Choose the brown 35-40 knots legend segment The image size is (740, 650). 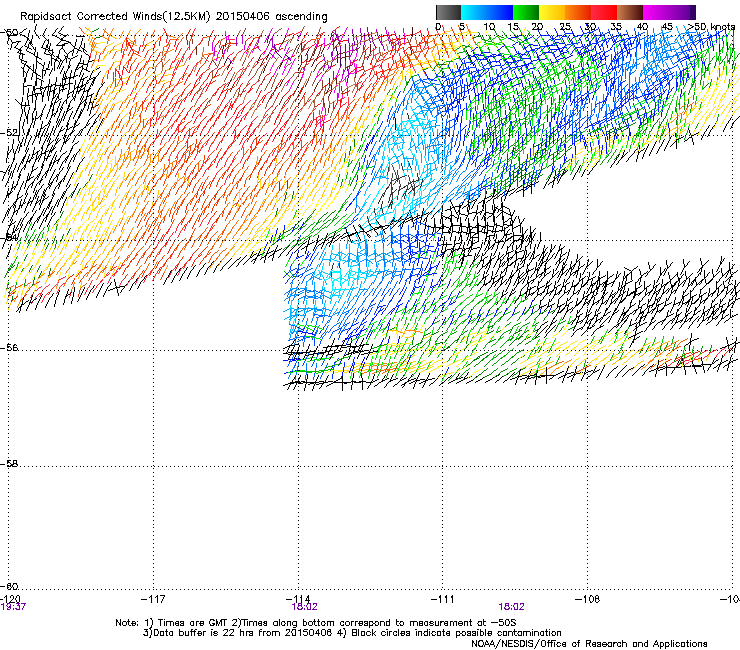tap(630, 12)
